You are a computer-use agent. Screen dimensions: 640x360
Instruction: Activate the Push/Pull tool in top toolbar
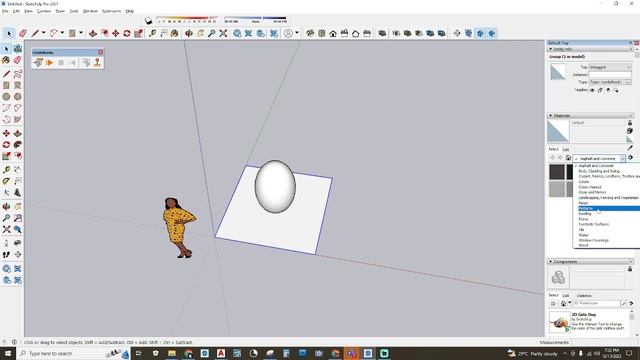(x=93, y=33)
